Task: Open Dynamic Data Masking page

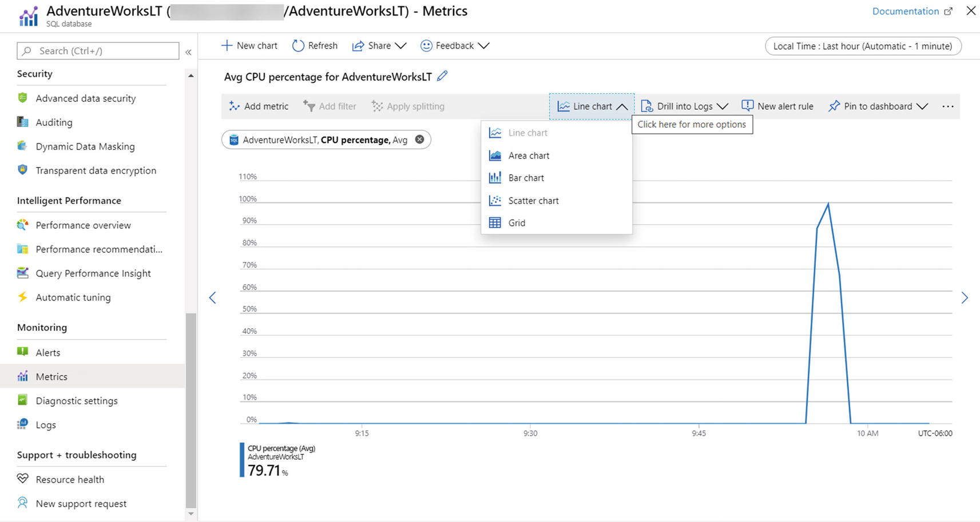Action: (x=85, y=146)
